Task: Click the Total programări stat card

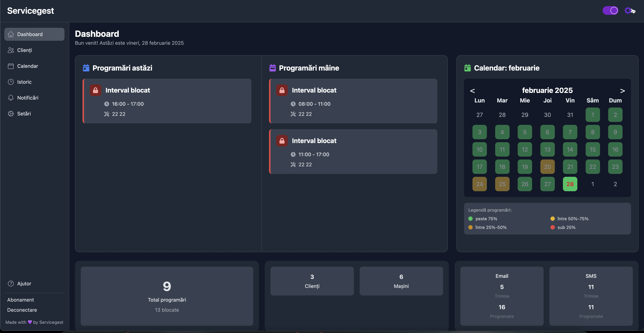Action: click(167, 296)
